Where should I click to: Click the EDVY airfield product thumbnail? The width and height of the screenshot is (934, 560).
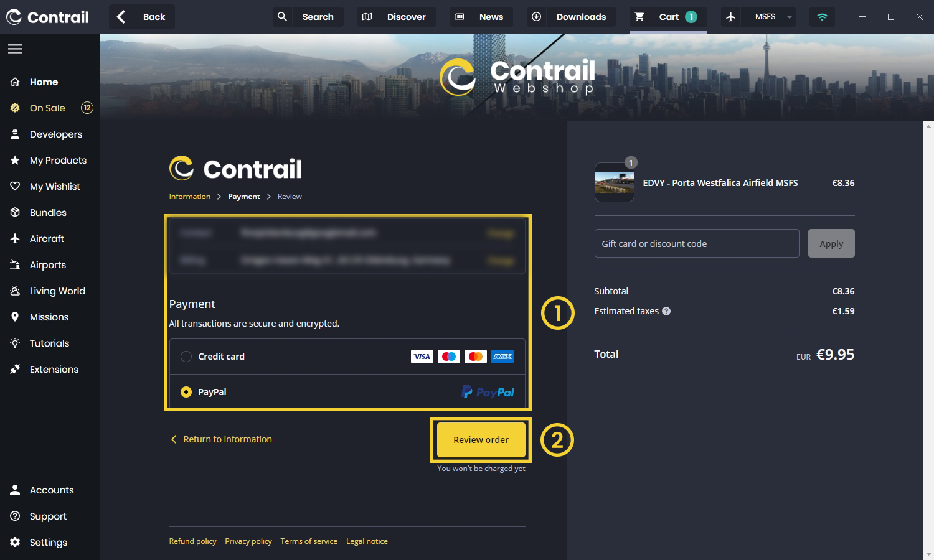[614, 183]
